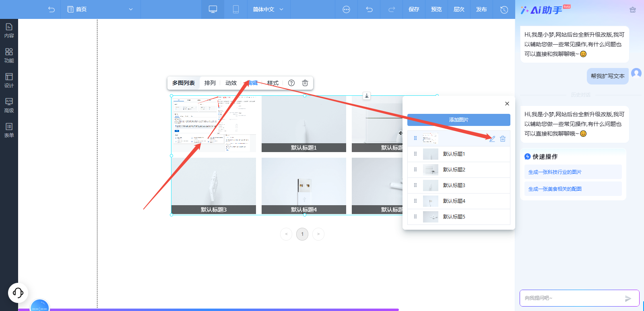Click 生成一张美食相关的配图 quick action
Viewport: 644px width, 311px height.
(573, 189)
